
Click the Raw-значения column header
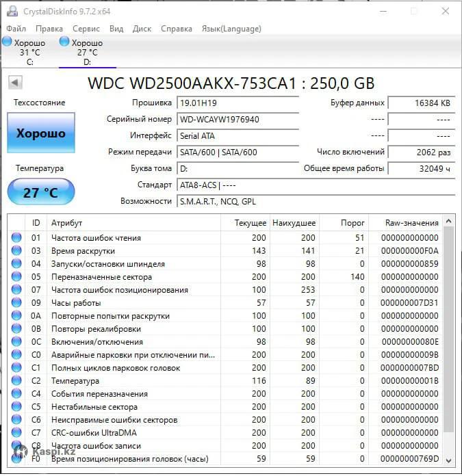(x=411, y=223)
